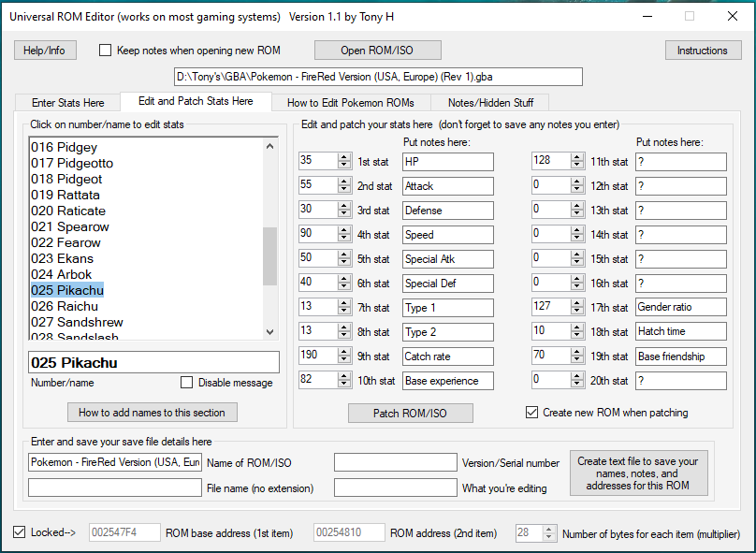
Task: Increase the 1st stat HP value spinner
Action: [x=343, y=157]
